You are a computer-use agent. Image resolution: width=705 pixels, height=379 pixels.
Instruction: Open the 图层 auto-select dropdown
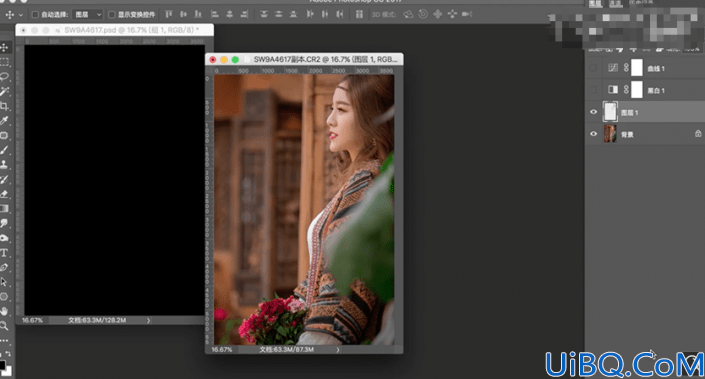pos(88,14)
